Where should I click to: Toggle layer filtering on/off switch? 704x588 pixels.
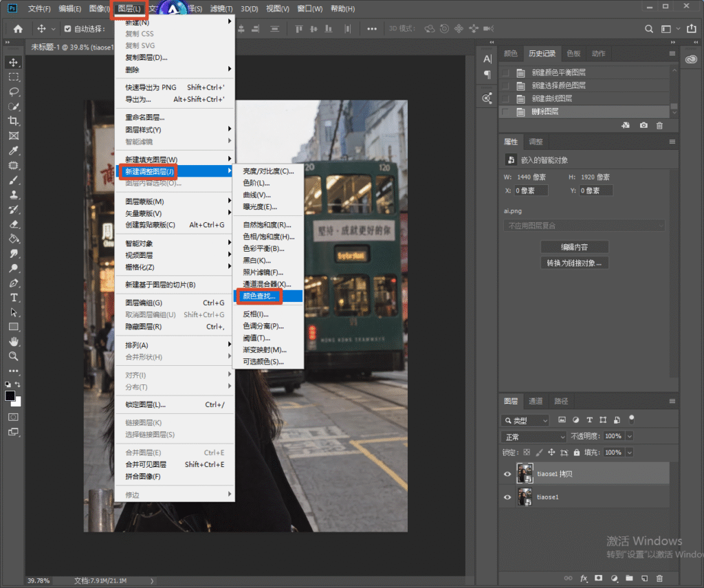631,420
